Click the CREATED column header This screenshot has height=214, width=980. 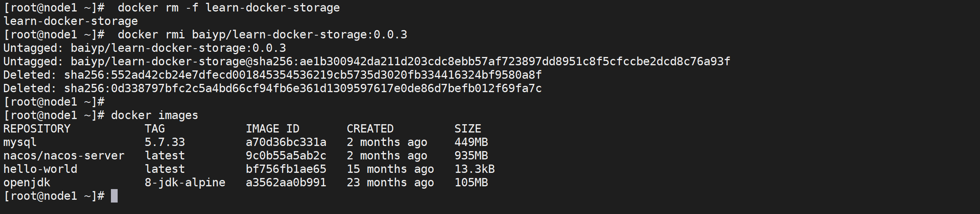pos(370,129)
